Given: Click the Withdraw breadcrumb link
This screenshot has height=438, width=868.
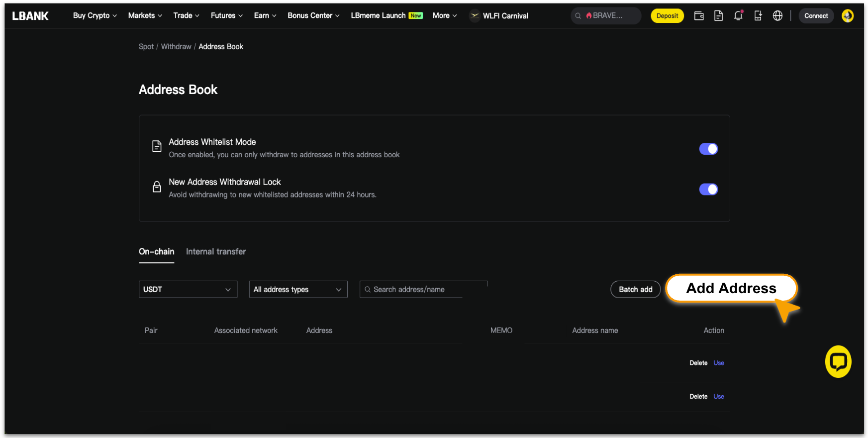Looking at the screenshot, I should click(176, 47).
